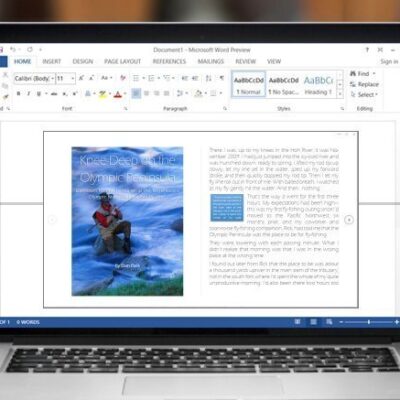Click the Numbering list icon
The height and width of the screenshot is (400, 400).
click(x=151, y=78)
